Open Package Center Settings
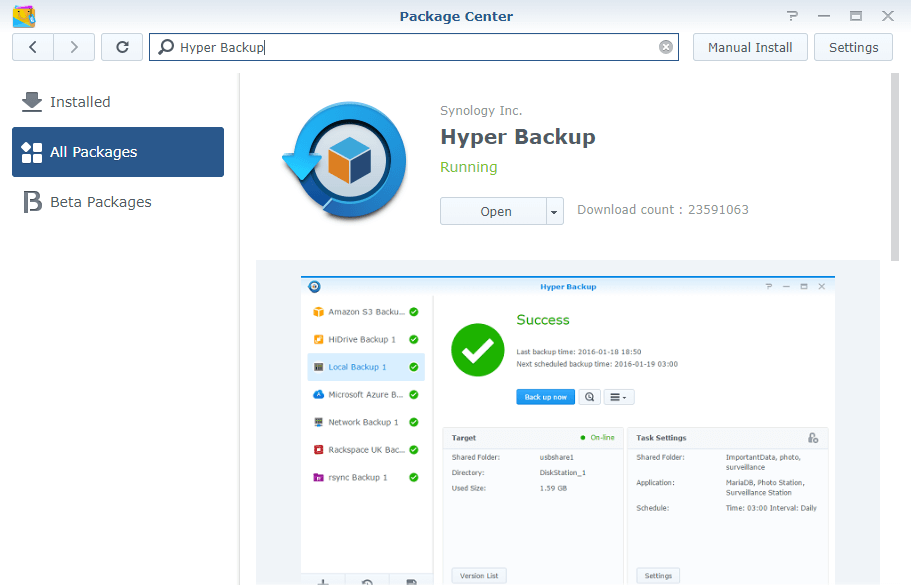 coord(853,47)
